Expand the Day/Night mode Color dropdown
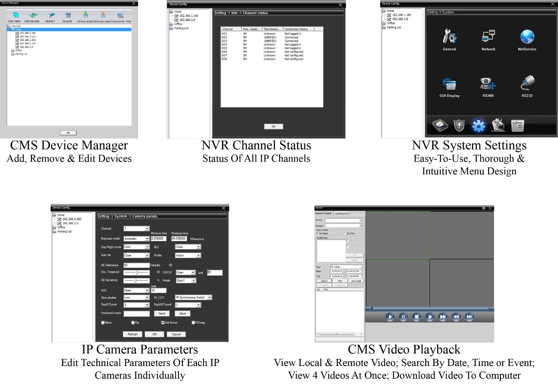558x392 pixels. (x=147, y=247)
